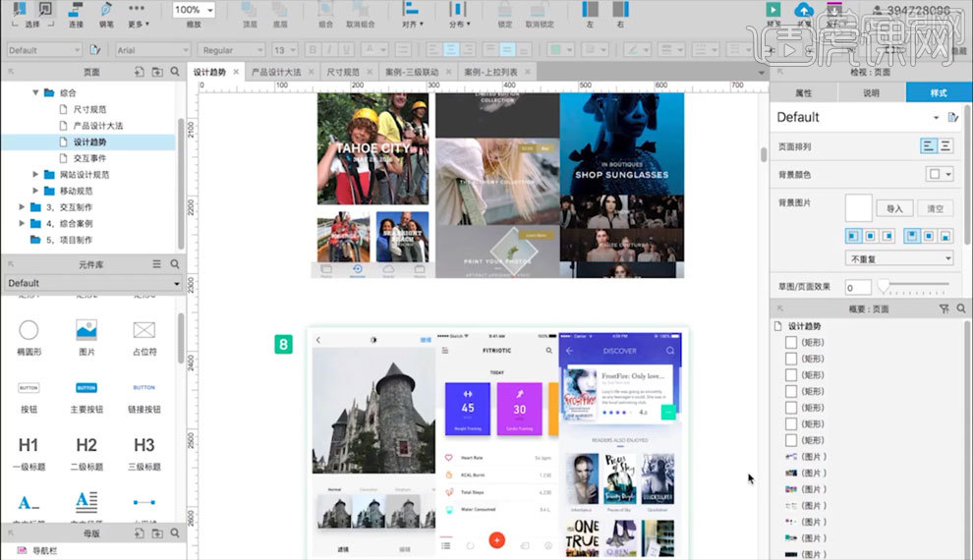This screenshot has width=973, height=560.
Task: Select the 交互事件 page
Action: click(90, 158)
